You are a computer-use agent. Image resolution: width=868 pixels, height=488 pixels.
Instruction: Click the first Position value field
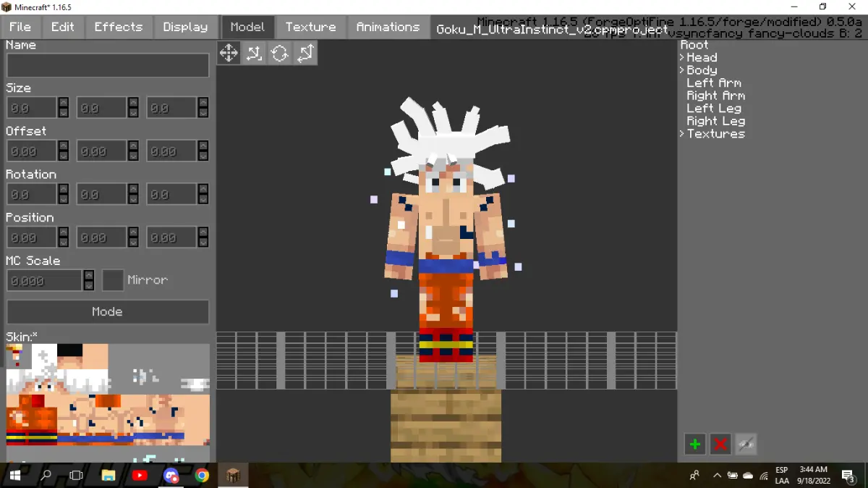pos(32,237)
